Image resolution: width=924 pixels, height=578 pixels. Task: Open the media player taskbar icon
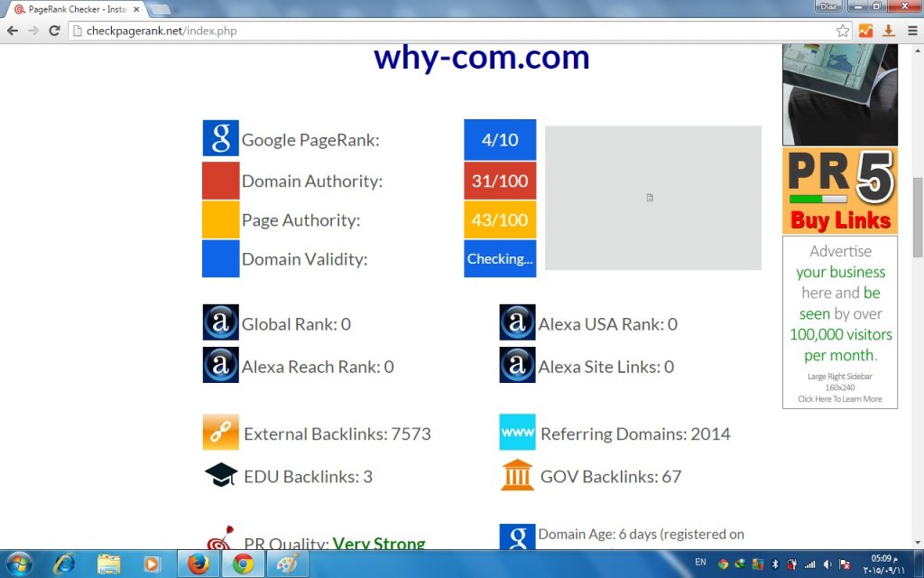[x=152, y=564]
